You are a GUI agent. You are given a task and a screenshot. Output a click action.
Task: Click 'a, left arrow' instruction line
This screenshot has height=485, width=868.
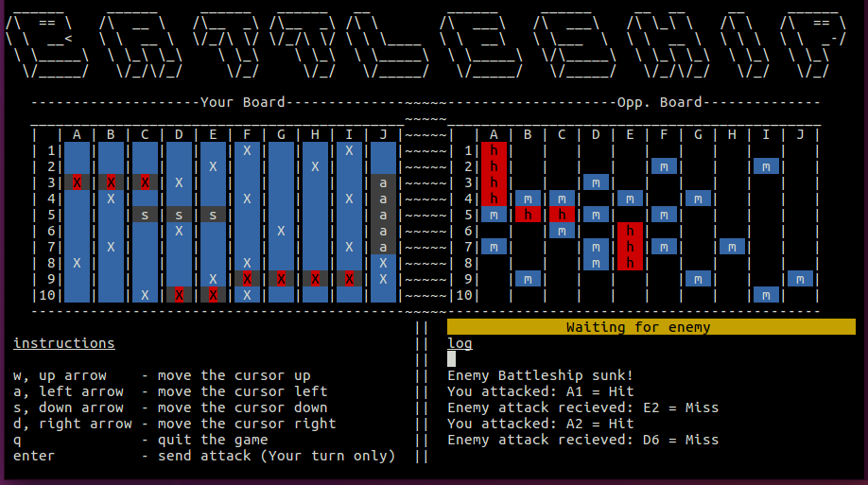170,391
